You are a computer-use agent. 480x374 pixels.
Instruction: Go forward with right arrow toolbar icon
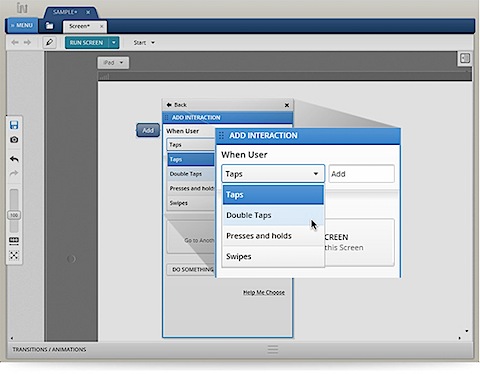point(27,42)
